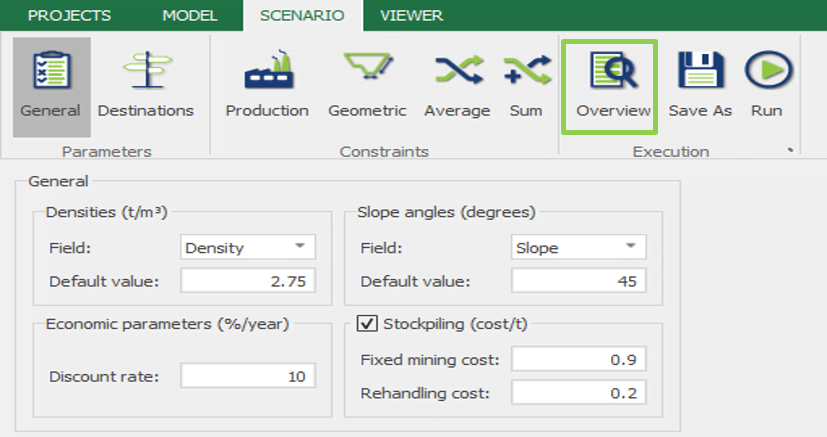
Task: Expand the Execution group dialog launcher
Action: tap(790, 152)
